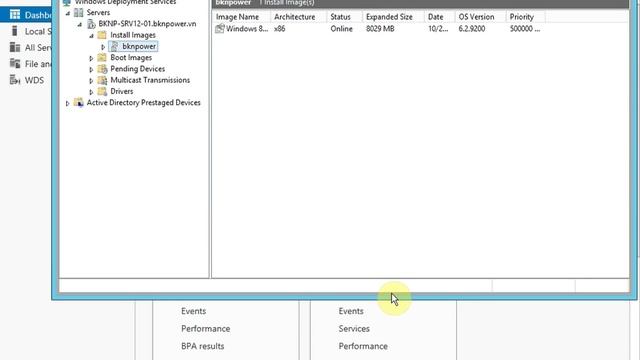
Task: Open WDS role in Server Manager sidebar
Action: click(x=34, y=80)
